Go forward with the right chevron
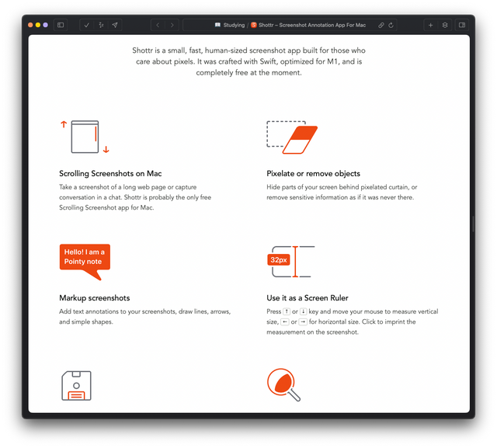 [x=172, y=25]
